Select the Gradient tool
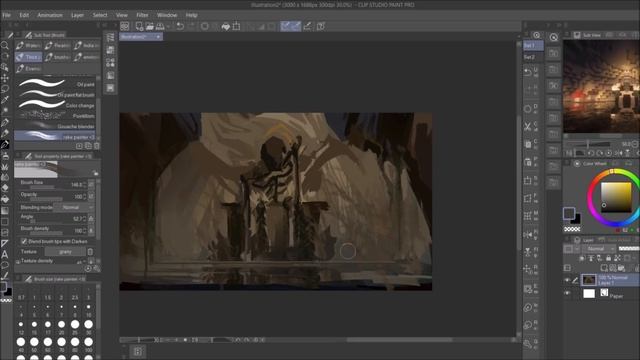The height and width of the screenshot is (360, 640). [x=5, y=211]
